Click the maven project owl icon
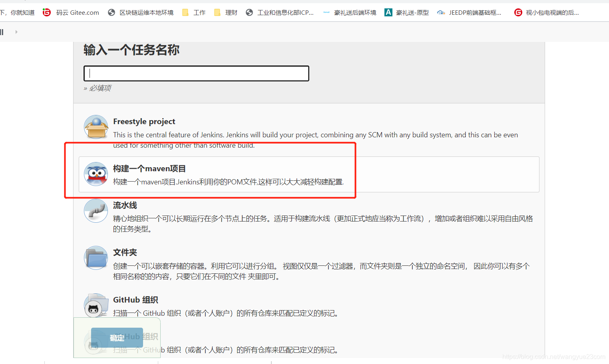This screenshot has height=364, width=609. [96, 174]
